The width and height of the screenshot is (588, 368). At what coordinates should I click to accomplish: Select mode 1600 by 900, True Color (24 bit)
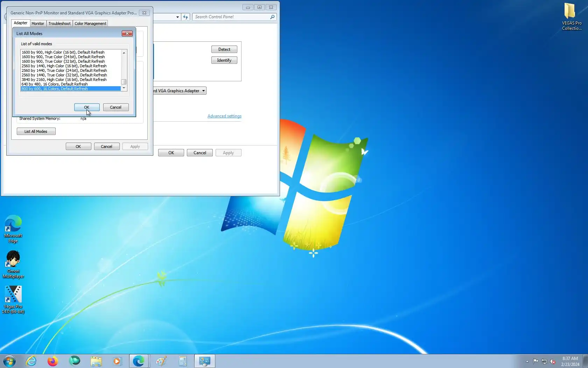pyautogui.click(x=71, y=57)
